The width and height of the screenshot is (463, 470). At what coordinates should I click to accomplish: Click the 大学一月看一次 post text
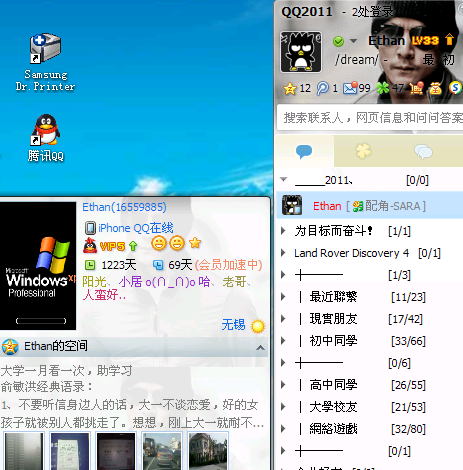point(66,370)
